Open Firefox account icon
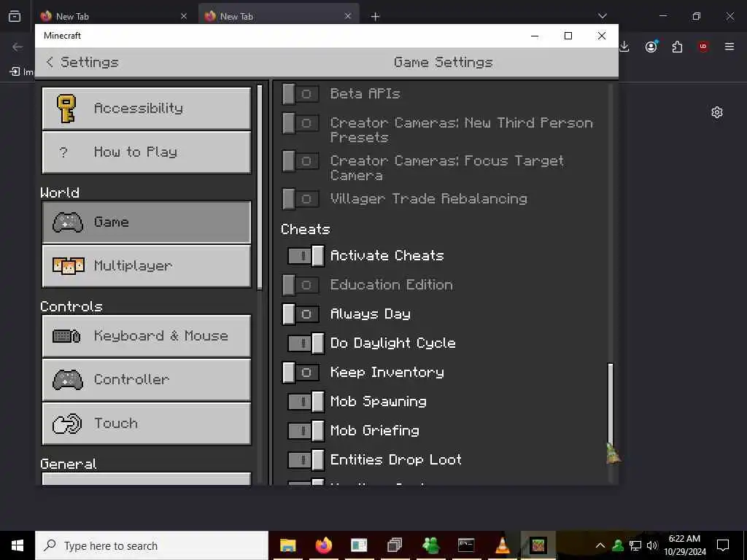 tap(651, 47)
